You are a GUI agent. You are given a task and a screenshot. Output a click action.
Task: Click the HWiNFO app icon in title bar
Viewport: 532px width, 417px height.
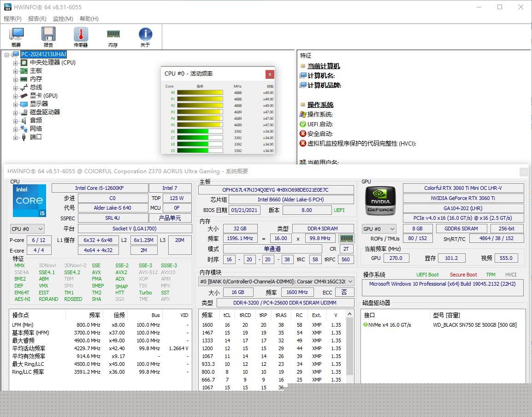(x=7, y=7)
